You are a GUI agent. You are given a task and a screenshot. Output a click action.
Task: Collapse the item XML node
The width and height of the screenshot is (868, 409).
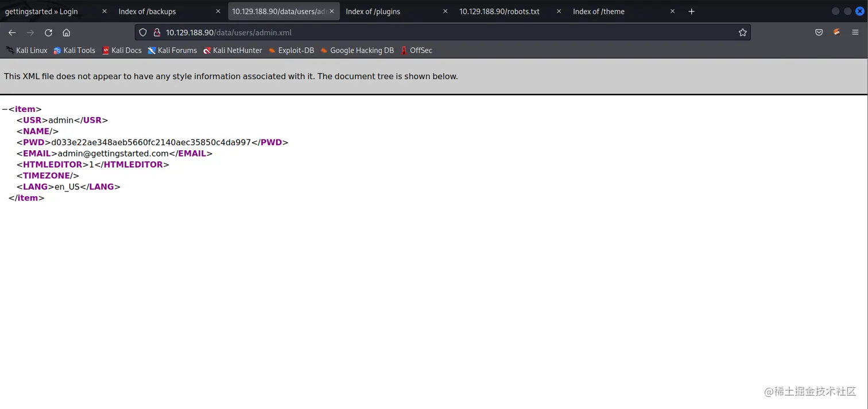pyautogui.click(x=5, y=109)
